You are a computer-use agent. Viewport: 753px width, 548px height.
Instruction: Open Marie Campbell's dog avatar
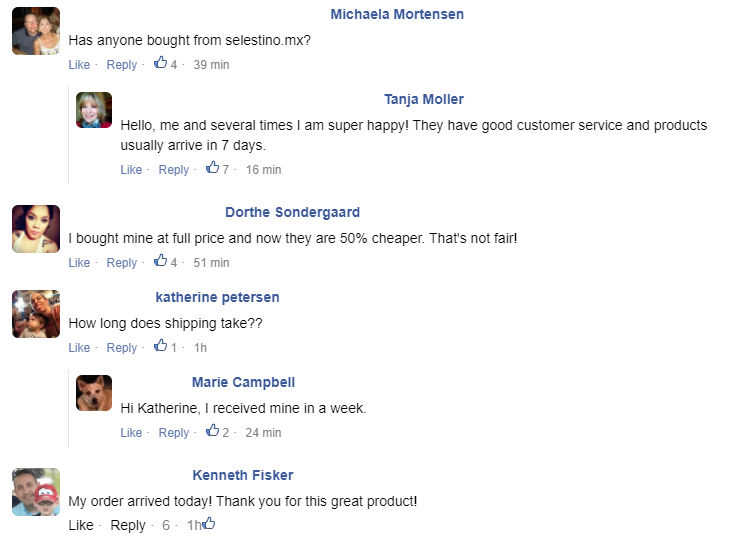point(94,393)
